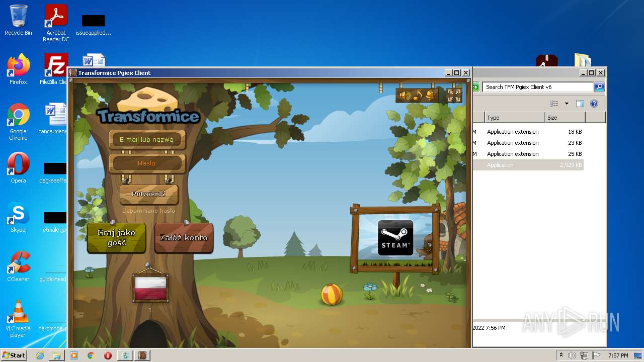Sort by Type column header
The height and width of the screenshot is (362, 644).
(515, 118)
